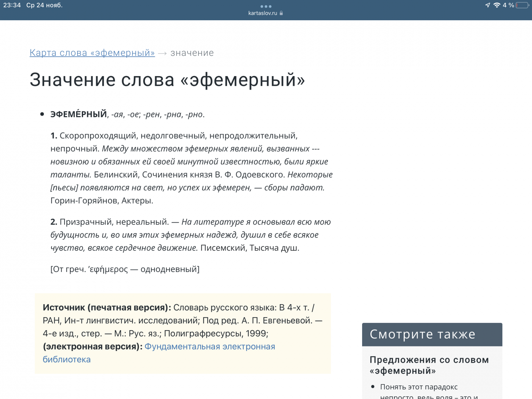
Task: Select the «значение» breadcrumb item
Action: coord(192,53)
